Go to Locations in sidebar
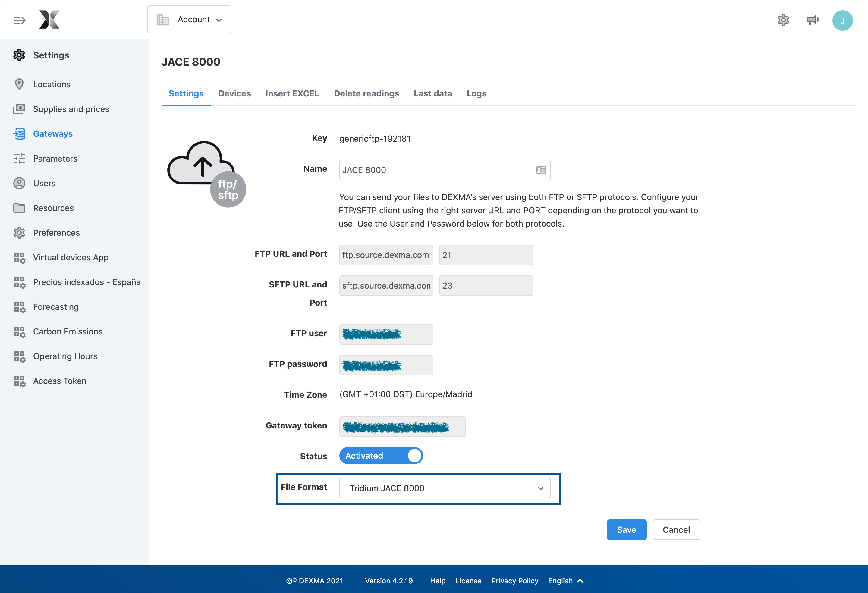 click(52, 84)
